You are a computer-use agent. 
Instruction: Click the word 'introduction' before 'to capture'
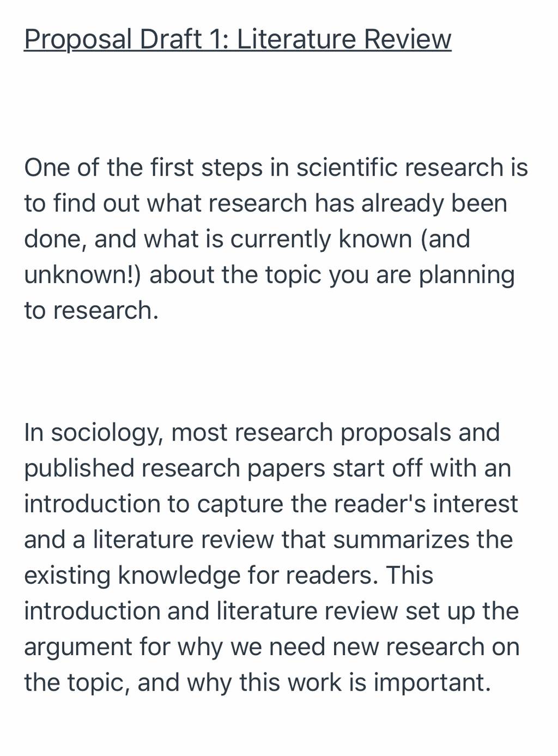point(92,504)
